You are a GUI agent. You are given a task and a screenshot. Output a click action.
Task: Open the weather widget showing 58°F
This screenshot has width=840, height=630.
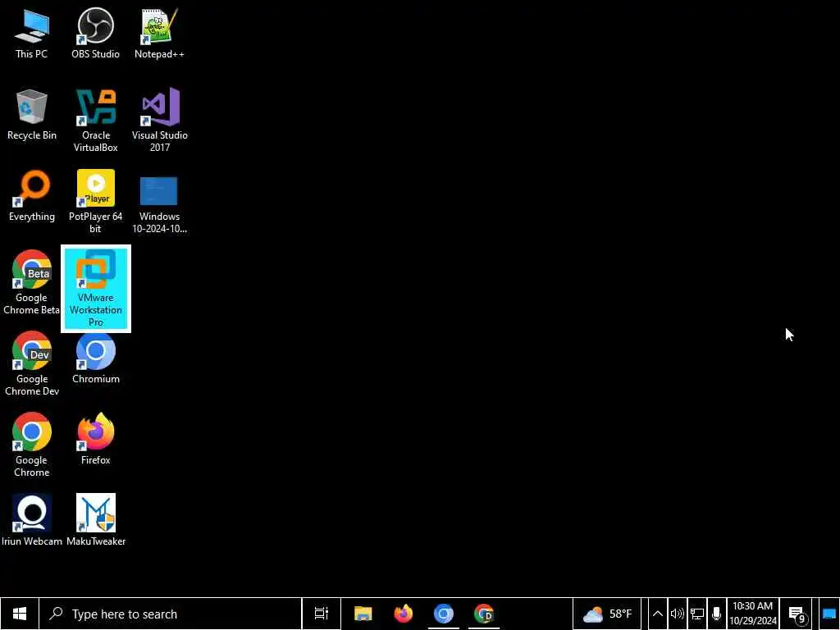click(607, 614)
